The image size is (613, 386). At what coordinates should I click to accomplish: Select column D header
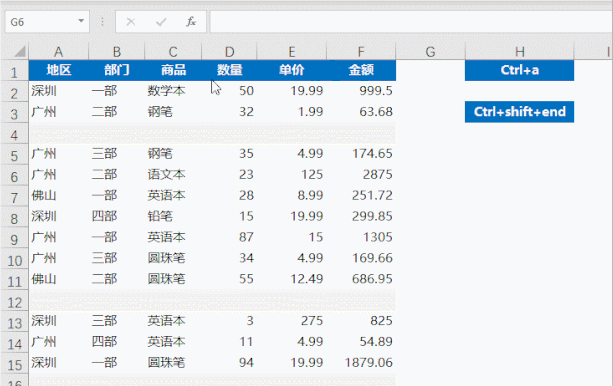[229, 52]
